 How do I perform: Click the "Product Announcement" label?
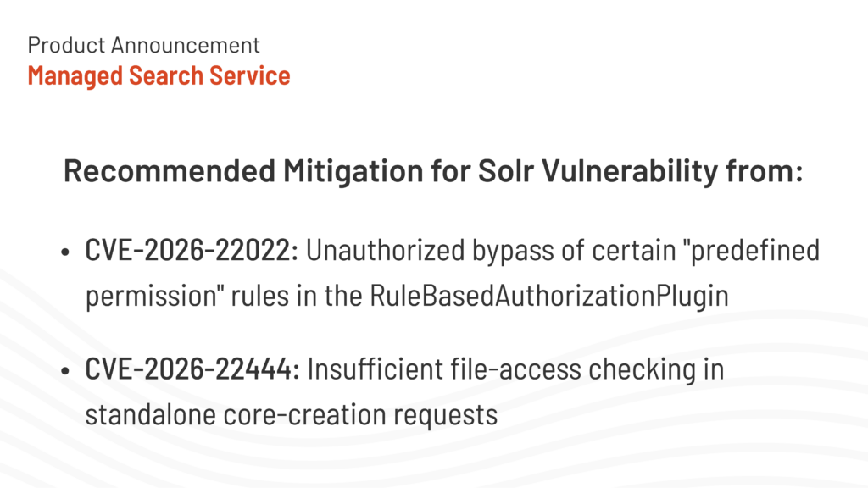[x=144, y=45]
